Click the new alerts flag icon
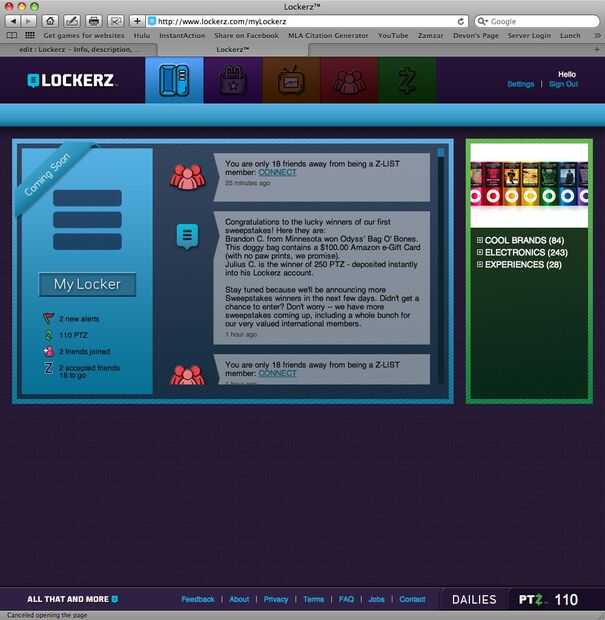Screen dimensions: 605x620 (x=48, y=318)
